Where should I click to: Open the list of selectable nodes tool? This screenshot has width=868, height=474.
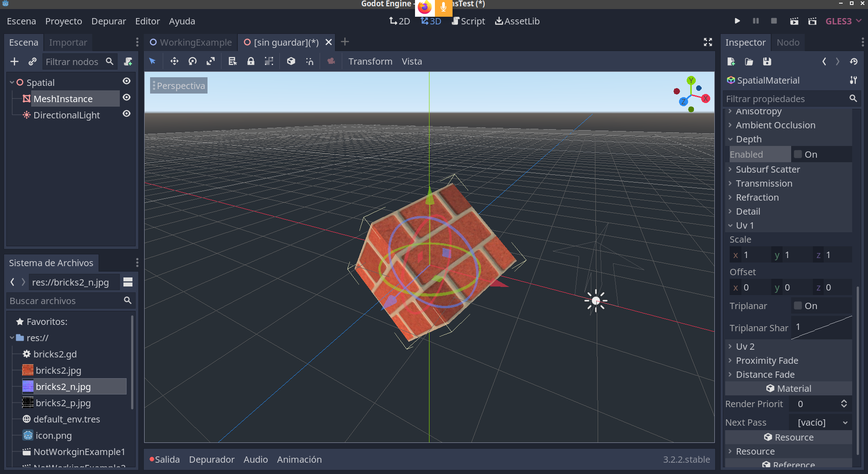point(232,61)
